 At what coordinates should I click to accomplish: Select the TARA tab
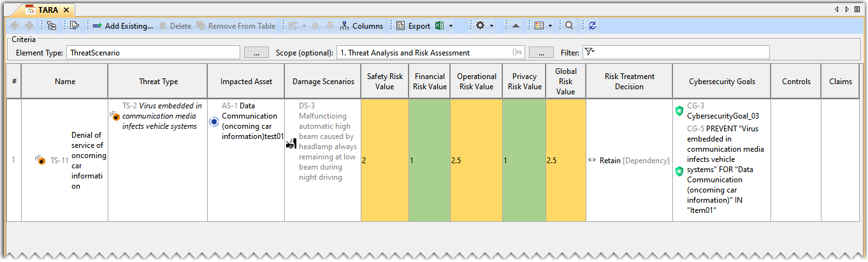click(x=48, y=10)
